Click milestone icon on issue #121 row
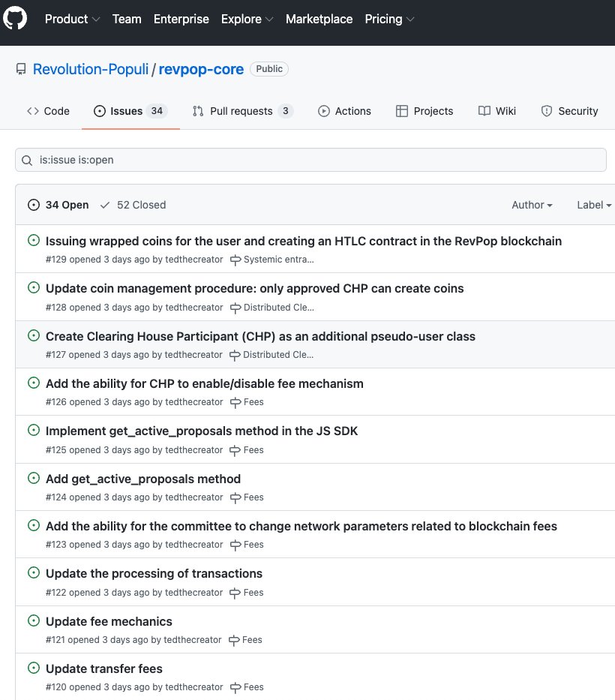Image resolution: width=615 pixels, height=700 pixels. coord(234,640)
